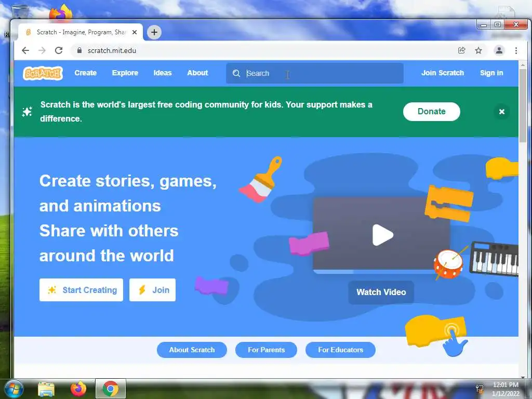
Task: Click the padlock site info icon
Action: click(x=79, y=50)
